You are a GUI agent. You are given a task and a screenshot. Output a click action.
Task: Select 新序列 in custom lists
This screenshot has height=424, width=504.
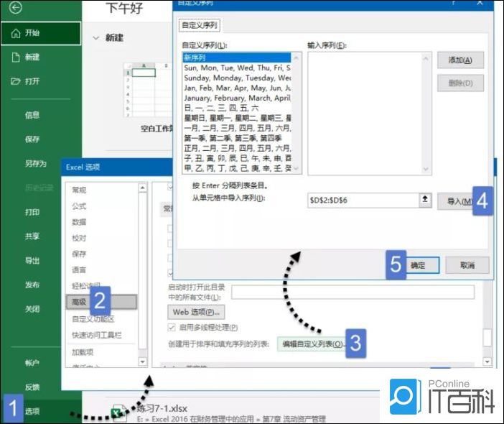point(237,57)
